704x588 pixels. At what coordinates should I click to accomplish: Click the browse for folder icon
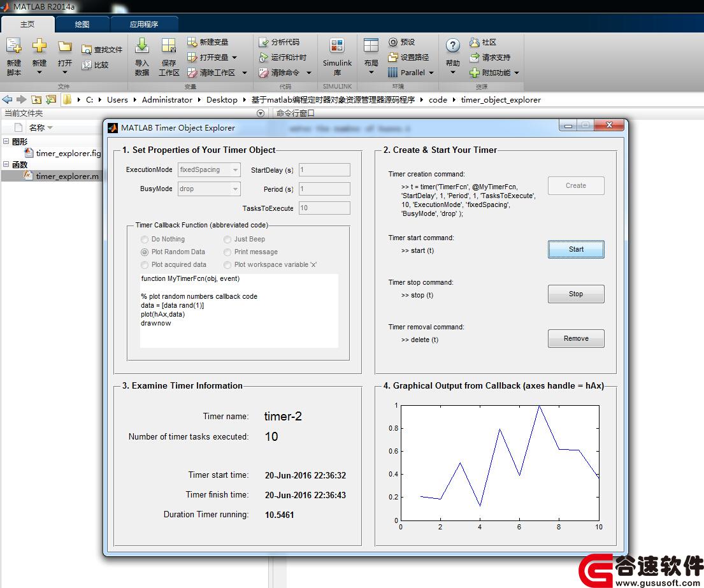click(x=51, y=99)
